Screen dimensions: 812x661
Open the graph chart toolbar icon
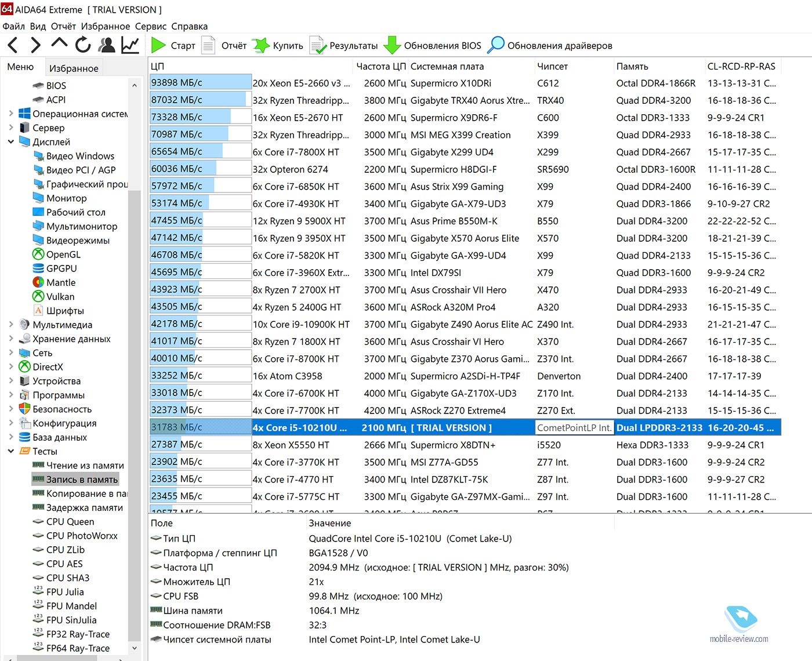coord(130,45)
